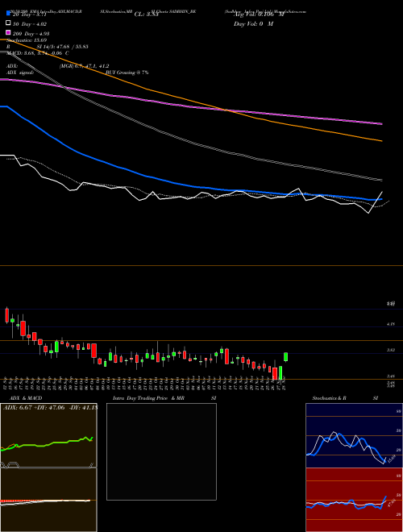Image resolution: width=403 pixels, height=532 pixels.
Task: Click the 'Day Vol: 0 M' text
Action: [253, 24]
